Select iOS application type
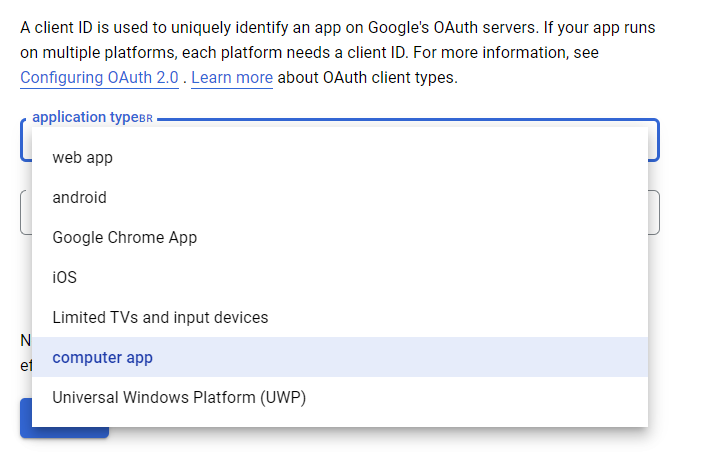 pos(340,277)
